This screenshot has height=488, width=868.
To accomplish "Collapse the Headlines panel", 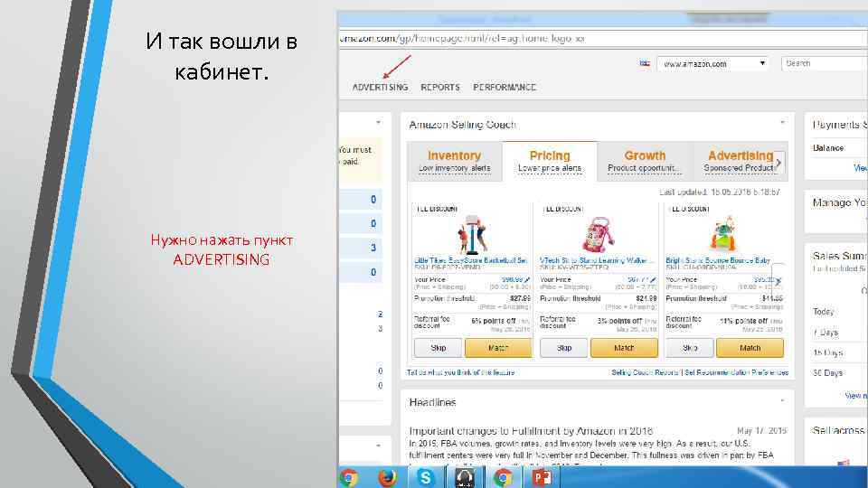I will pyautogui.click(x=782, y=400).
